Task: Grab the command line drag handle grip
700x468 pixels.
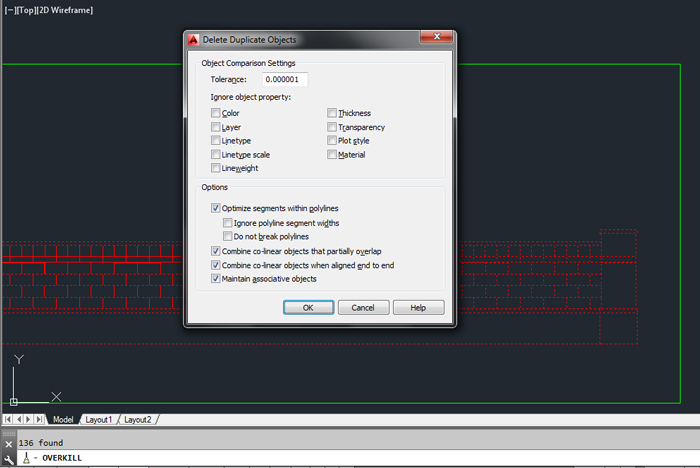Action: [x=9, y=434]
